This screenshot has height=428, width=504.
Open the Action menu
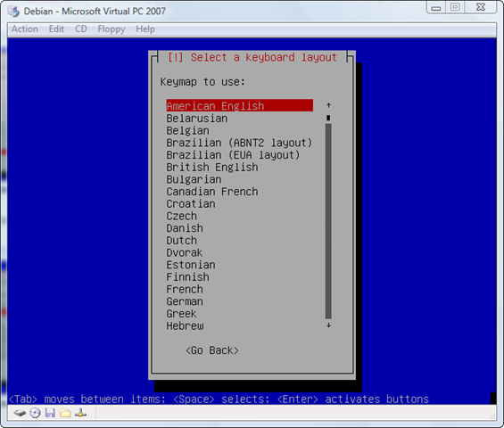pos(25,29)
